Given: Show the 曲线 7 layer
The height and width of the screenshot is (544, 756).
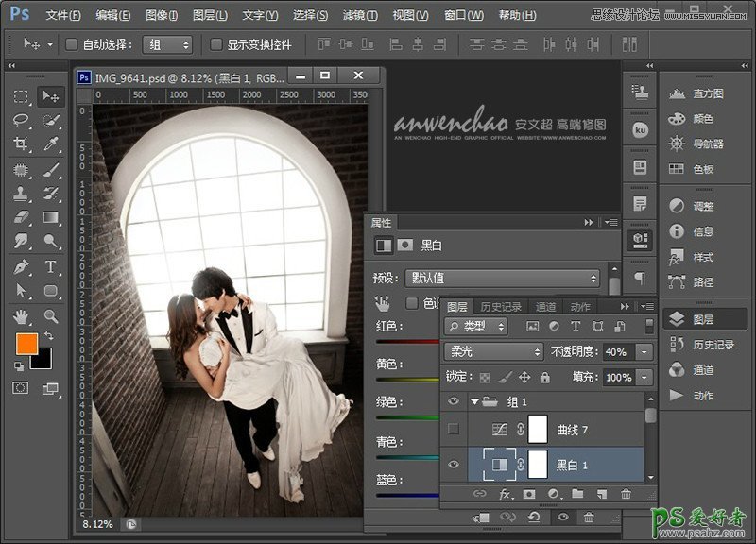Looking at the screenshot, I should click(454, 430).
